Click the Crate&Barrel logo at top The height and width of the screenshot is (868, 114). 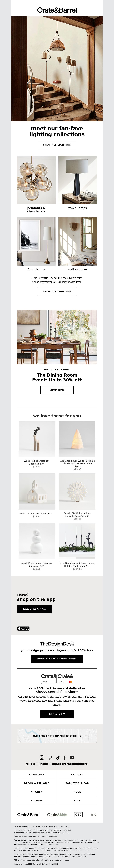coord(57,10)
